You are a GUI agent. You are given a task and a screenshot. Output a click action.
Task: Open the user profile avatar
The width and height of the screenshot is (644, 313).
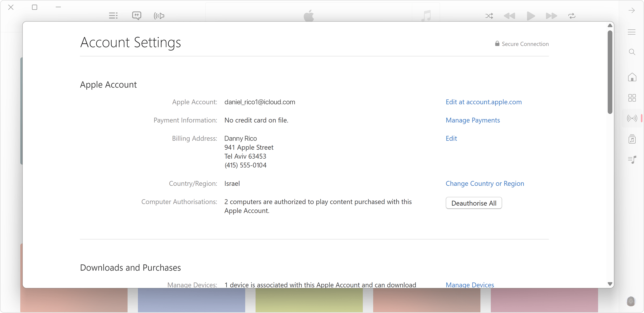click(x=631, y=301)
